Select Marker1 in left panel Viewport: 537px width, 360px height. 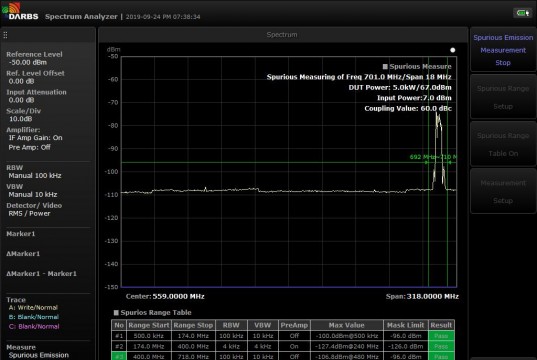tap(21, 234)
